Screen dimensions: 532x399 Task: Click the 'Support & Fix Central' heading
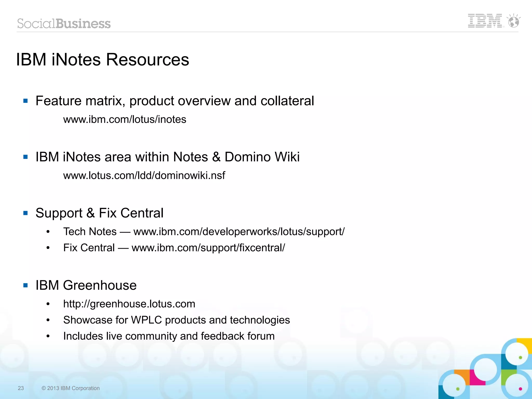pos(99,213)
